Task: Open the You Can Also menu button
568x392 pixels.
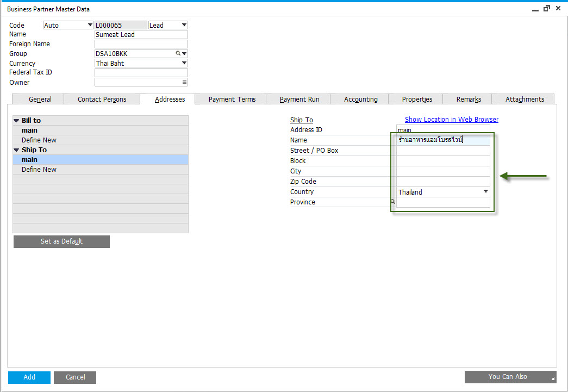Action: point(510,377)
